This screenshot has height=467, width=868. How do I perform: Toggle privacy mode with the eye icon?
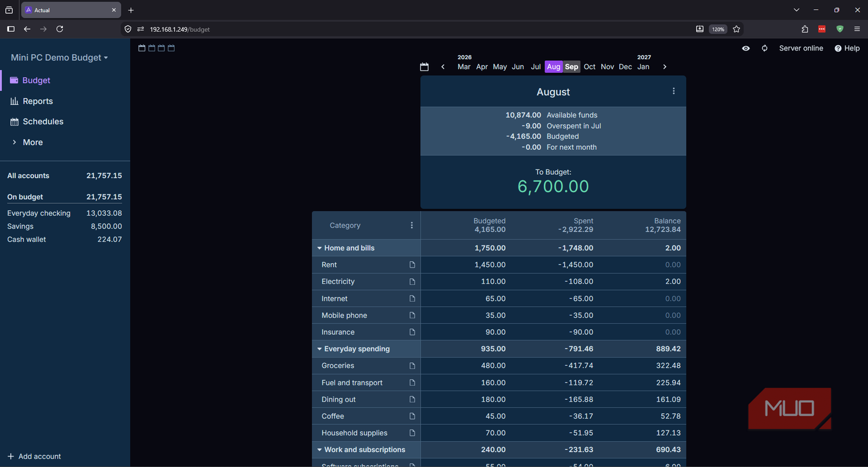[x=746, y=49]
